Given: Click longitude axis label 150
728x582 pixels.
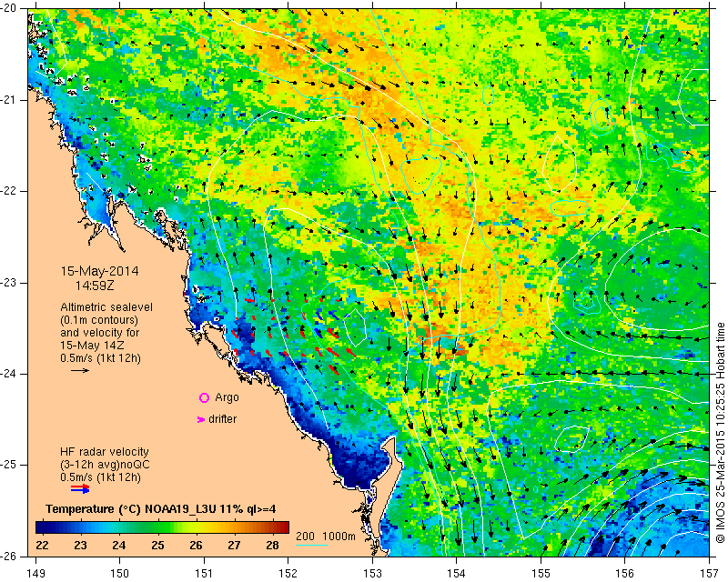Looking at the screenshot, I should pos(120,574).
